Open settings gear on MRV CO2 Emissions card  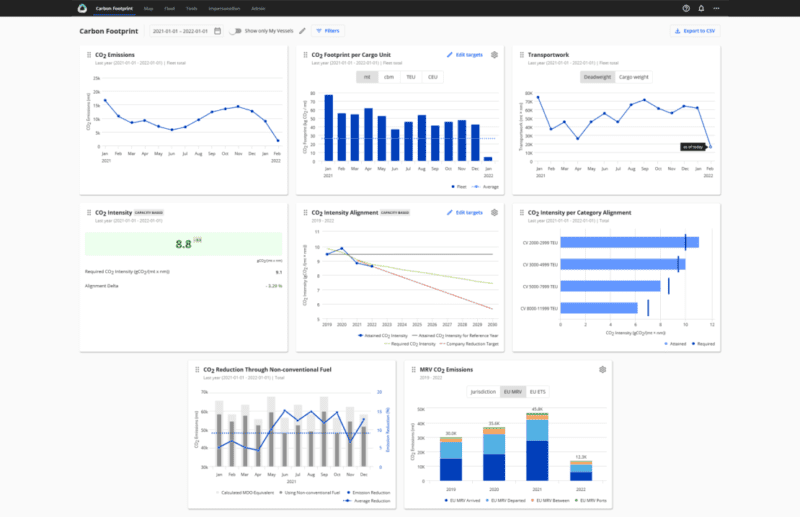point(602,369)
